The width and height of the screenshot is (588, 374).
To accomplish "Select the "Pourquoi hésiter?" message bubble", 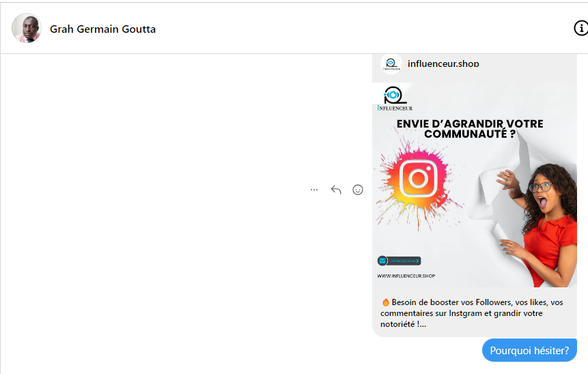I will click(x=529, y=350).
